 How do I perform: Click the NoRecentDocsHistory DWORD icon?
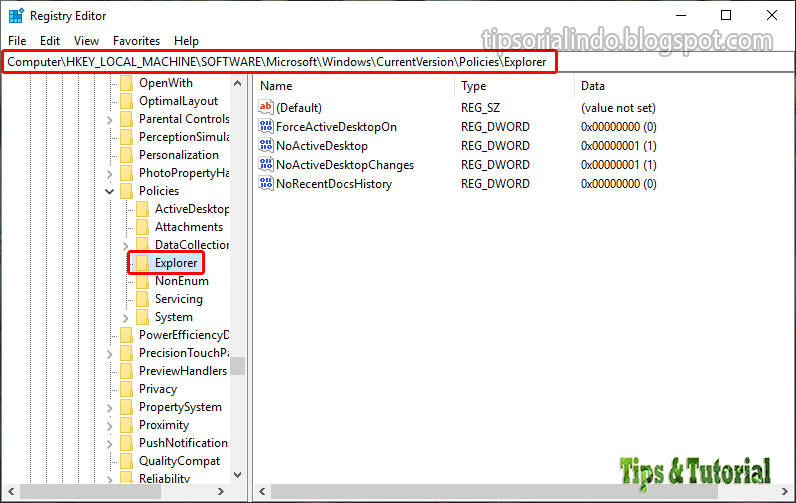point(266,183)
